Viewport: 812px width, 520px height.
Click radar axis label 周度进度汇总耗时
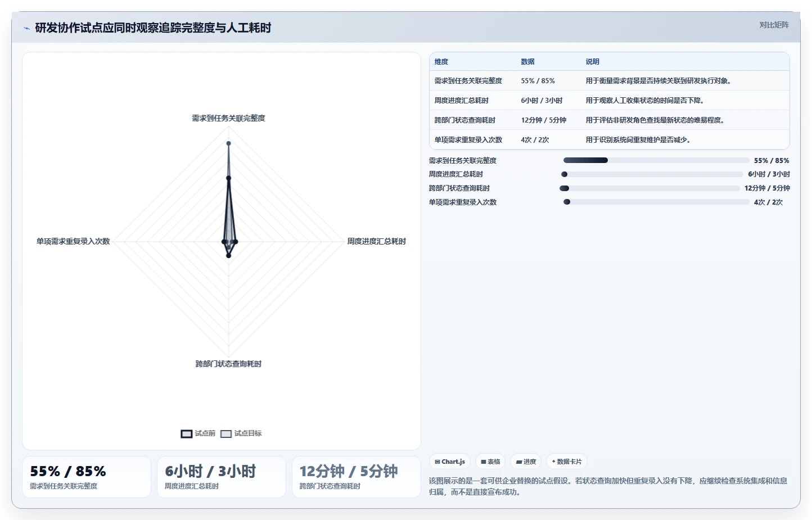pos(376,241)
